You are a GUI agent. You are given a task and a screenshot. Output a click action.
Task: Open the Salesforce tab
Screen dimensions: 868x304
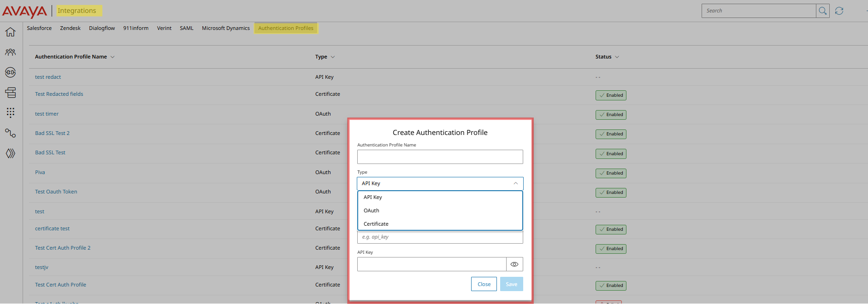click(39, 28)
